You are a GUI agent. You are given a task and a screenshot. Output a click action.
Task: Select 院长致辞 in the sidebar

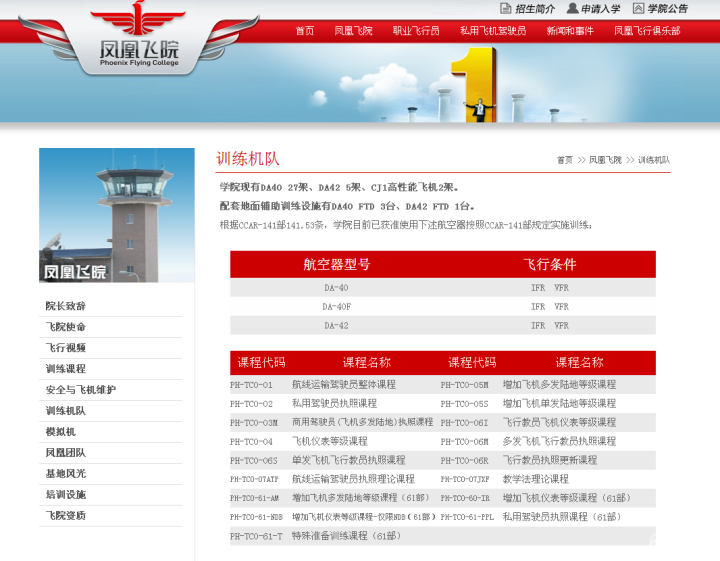click(x=65, y=306)
